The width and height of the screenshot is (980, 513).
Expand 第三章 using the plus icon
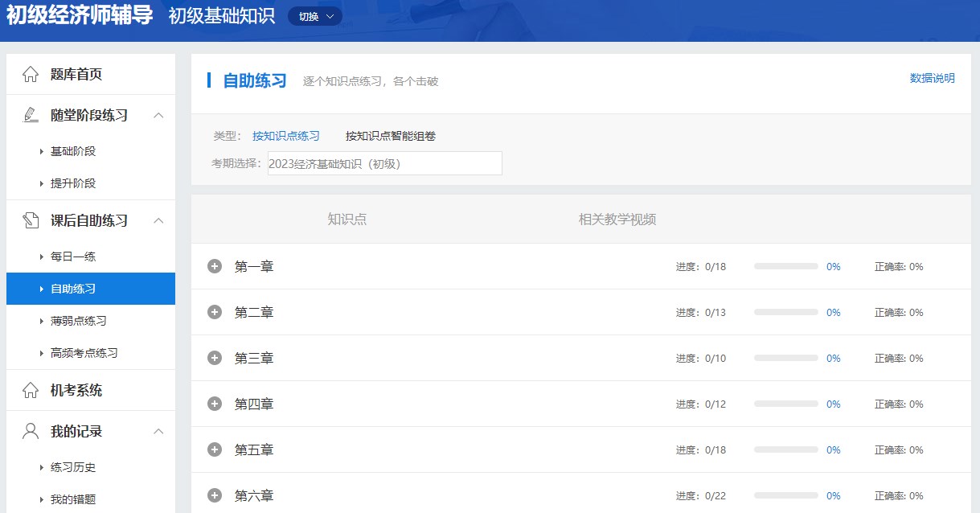(x=215, y=358)
